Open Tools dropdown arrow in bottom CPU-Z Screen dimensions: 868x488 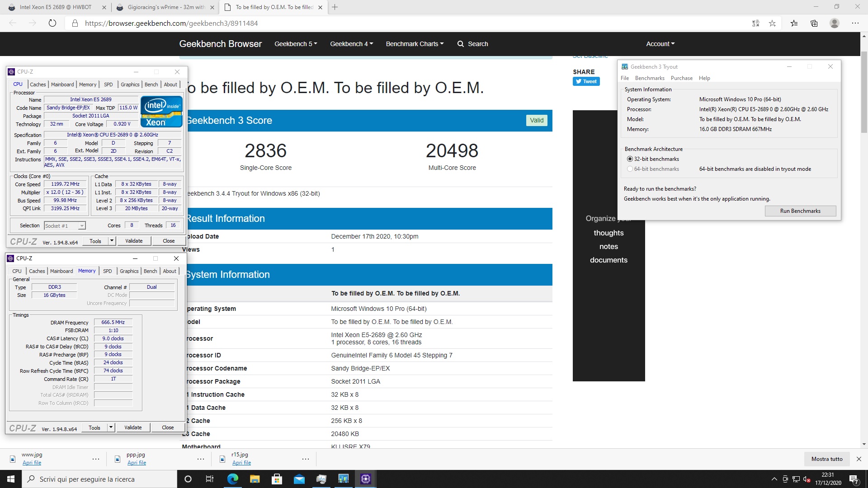(111, 427)
